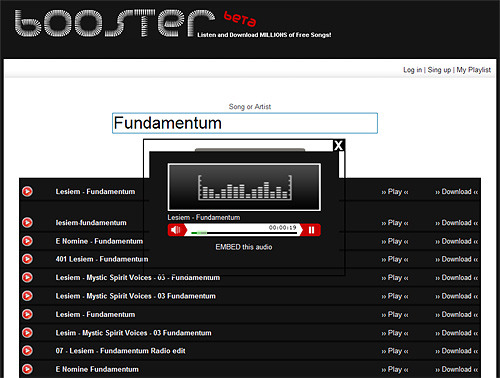The height and width of the screenshot is (378, 500).
Task: Click Download for Mystic Spirit Voices - 03 - Fundamentum
Action: click(457, 278)
